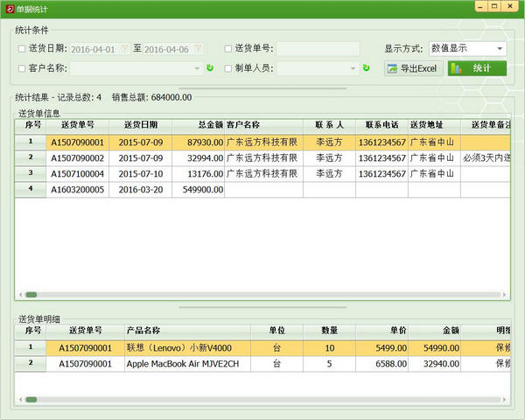Image resolution: width=525 pixels, height=420 pixels.
Task: Click left scroll arrow of 送货单明细 table
Action: [x=20, y=400]
